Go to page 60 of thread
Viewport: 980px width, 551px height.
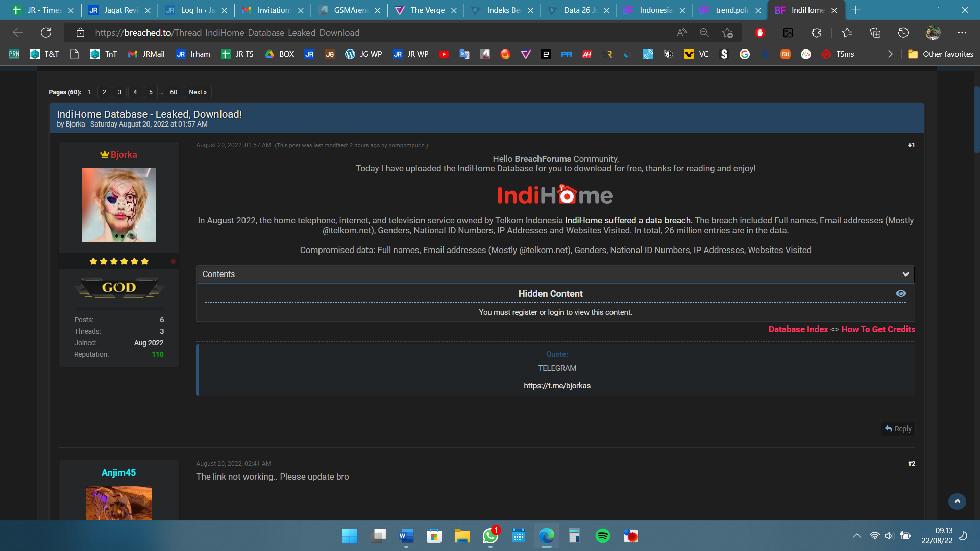[x=174, y=92]
